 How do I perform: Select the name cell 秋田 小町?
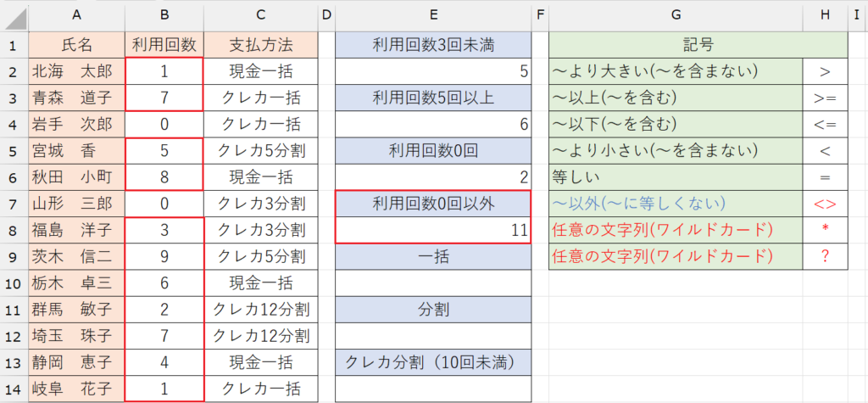[77, 177]
